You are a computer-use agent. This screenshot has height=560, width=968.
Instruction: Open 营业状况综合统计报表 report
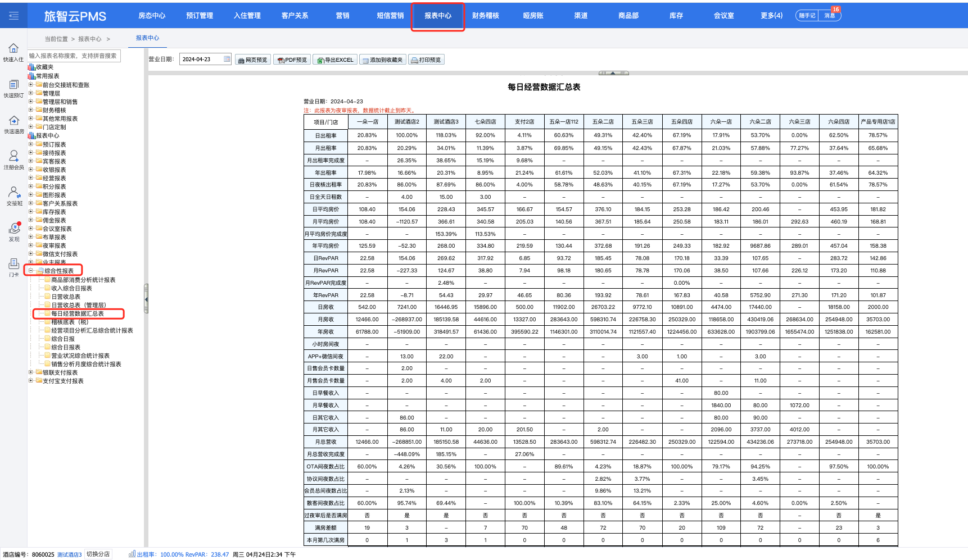(x=80, y=356)
